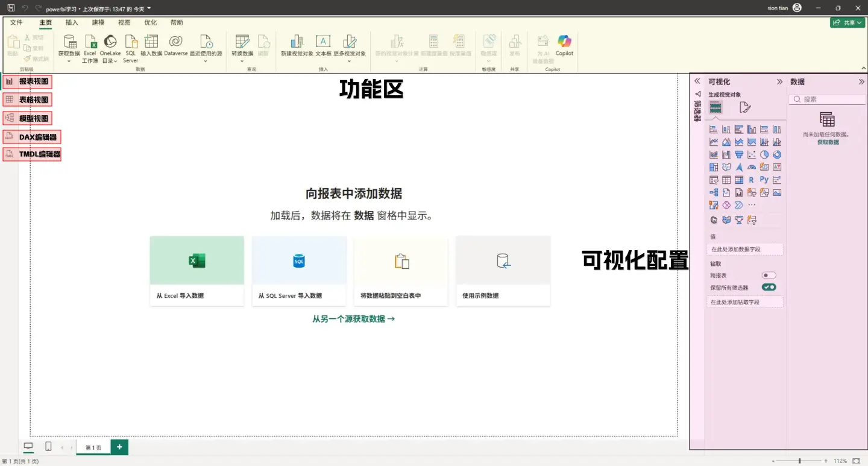Select the Python (Py) visual icon
The height and width of the screenshot is (466, 868).
pos(764,180)
